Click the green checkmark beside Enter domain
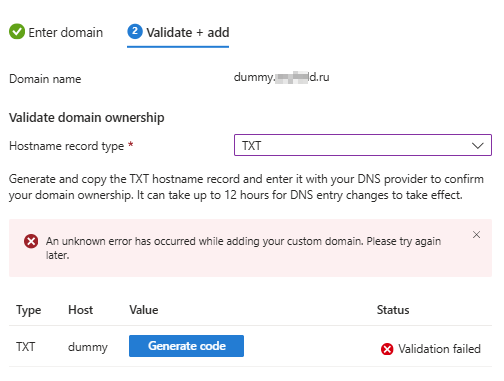This screenshot has height=381, width=504. [17, 32]
